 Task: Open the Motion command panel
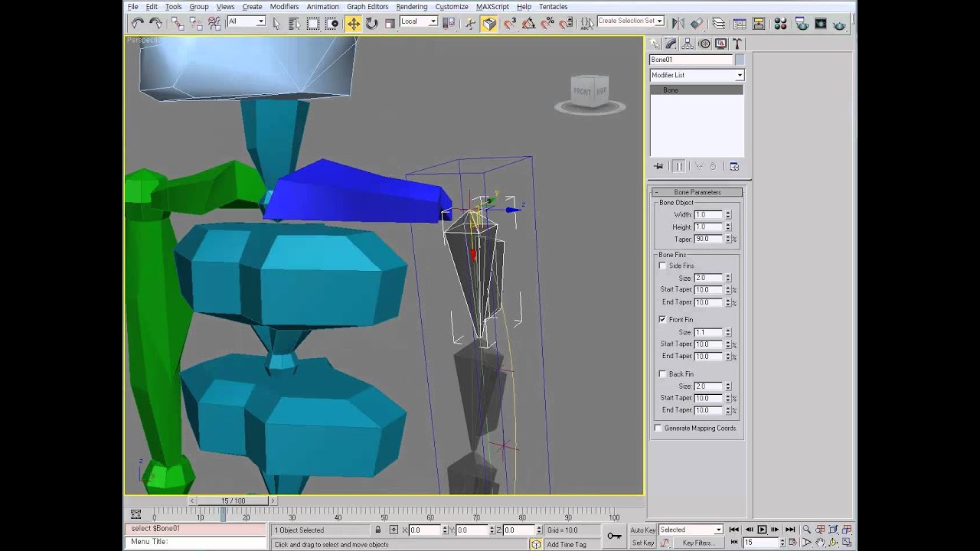(704, 44)
